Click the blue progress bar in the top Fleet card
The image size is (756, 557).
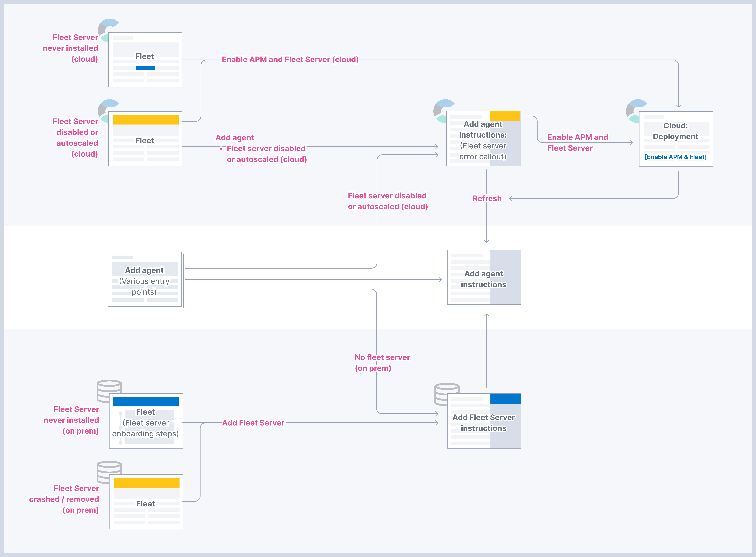146,68
